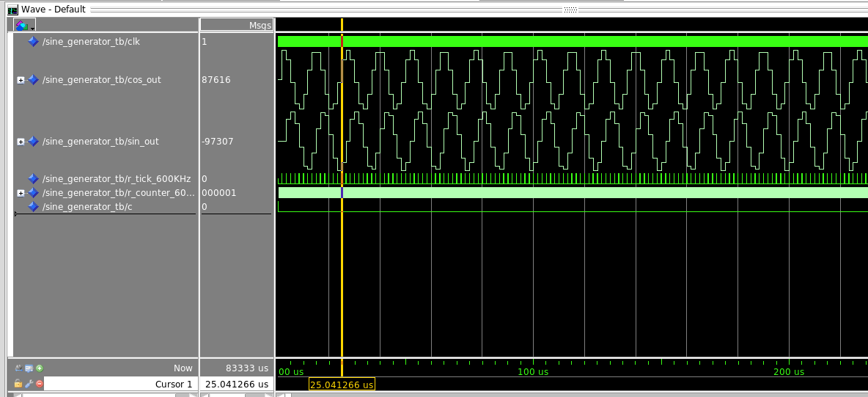Click the sin_out value -97307
The height and width of the screenshot is (397, 868).
pyautogui.click(x=218, y=142)
